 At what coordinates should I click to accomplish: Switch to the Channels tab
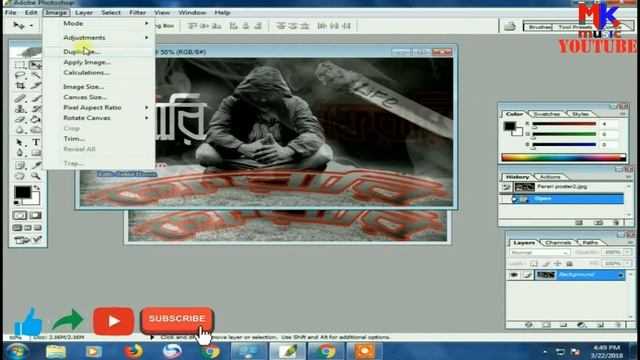pos(558,242)
